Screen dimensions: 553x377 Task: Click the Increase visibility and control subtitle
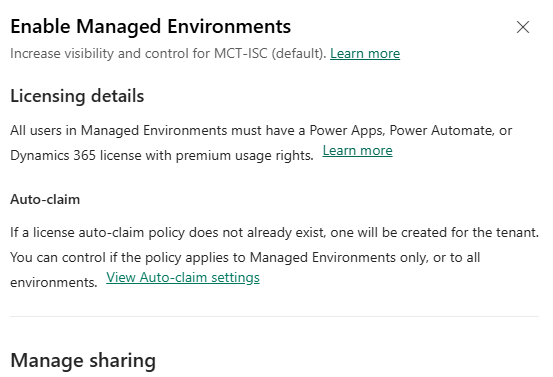click(169, 54)
